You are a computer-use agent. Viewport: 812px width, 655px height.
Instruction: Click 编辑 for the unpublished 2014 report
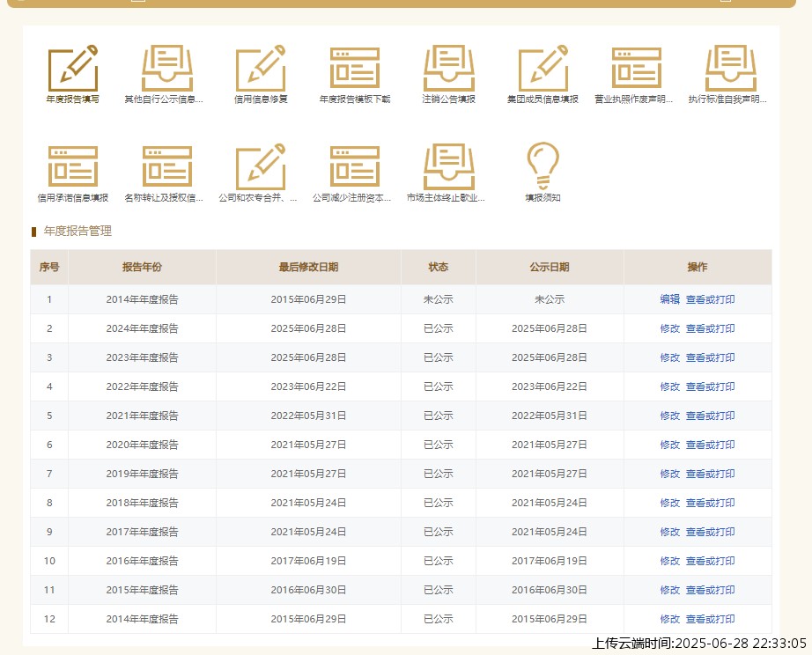pyautogui.click(x=669, y=299)
